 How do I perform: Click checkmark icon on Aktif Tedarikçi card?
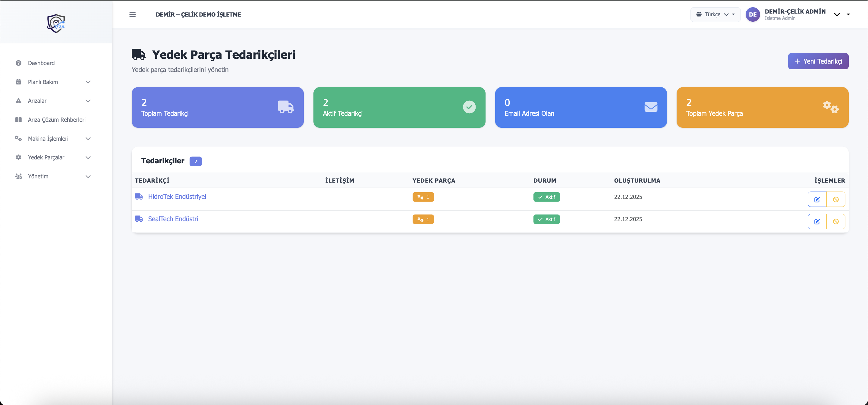click(x=469, y=107)
